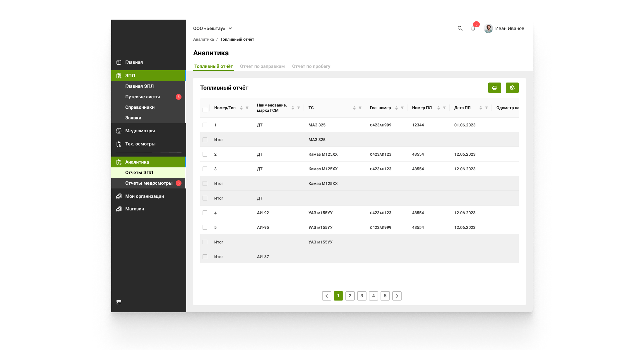This screenshot has width=644, height=350.
Task: Open Заявки submenu item
Action: pos(148,118)
